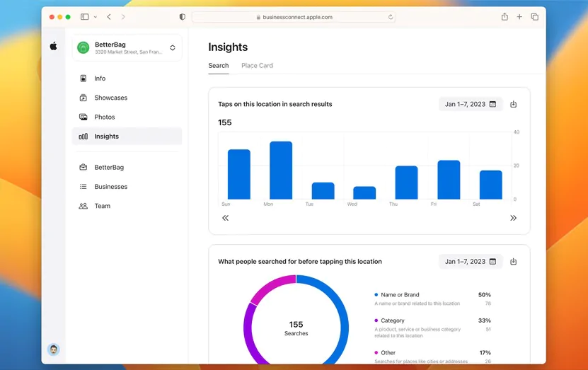Click 'What people searched for before tapping' title
This screenshot has height=370, width=588.
[300, 262]
